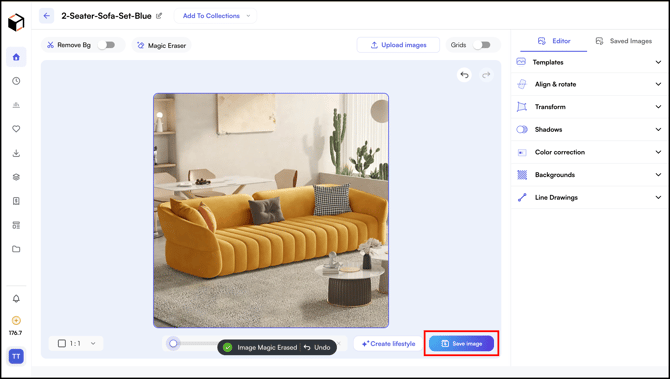Image resolution: width=670 pixels, height=379 pixels.
Task: Tick the 1:1 aspect ratio checkbox
Action: (x=62, y=344)
